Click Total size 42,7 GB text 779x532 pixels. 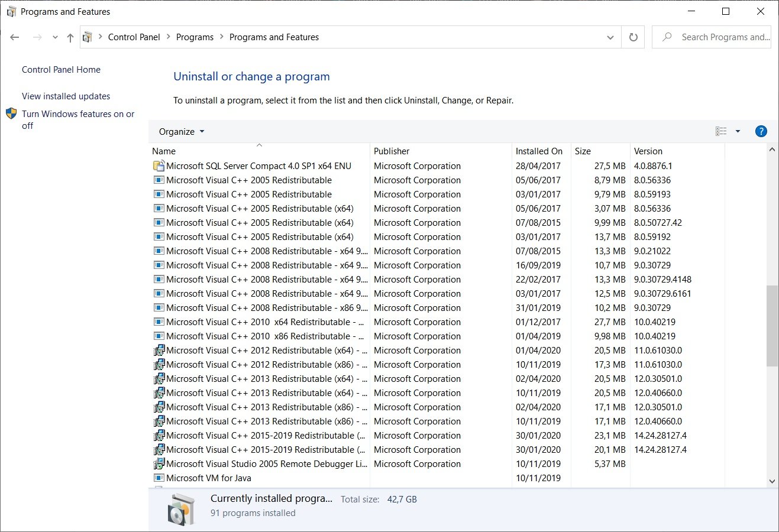click(x=379, y=499)
